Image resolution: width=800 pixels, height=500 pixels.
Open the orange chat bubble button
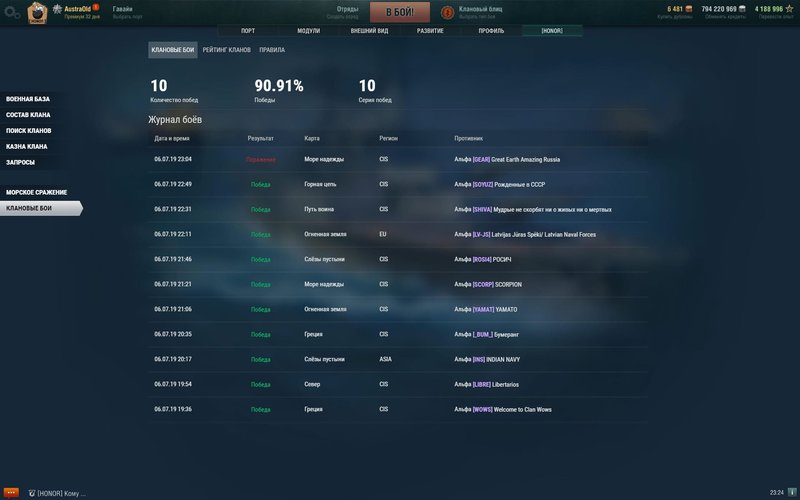[x=11, y=493]
